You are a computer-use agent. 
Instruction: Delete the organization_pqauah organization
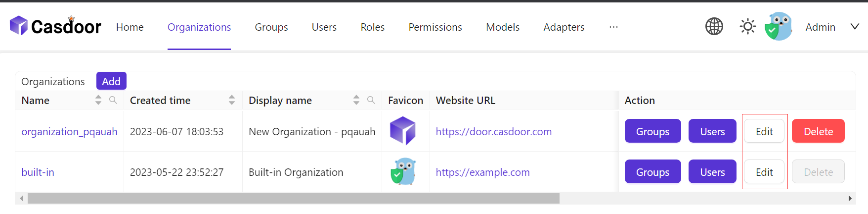(818, 131)
